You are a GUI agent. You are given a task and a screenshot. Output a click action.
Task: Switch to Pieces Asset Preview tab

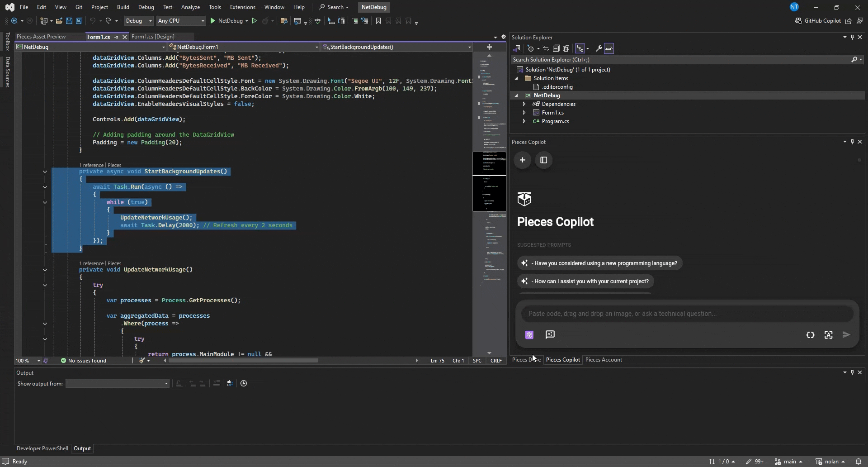pos(41,37)
